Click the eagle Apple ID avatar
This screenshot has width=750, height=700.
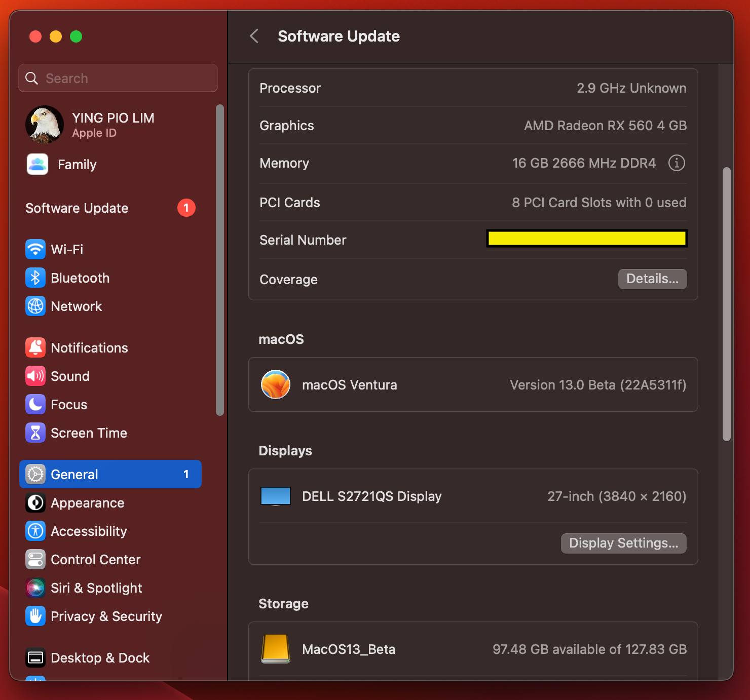(x=45, y=125)
